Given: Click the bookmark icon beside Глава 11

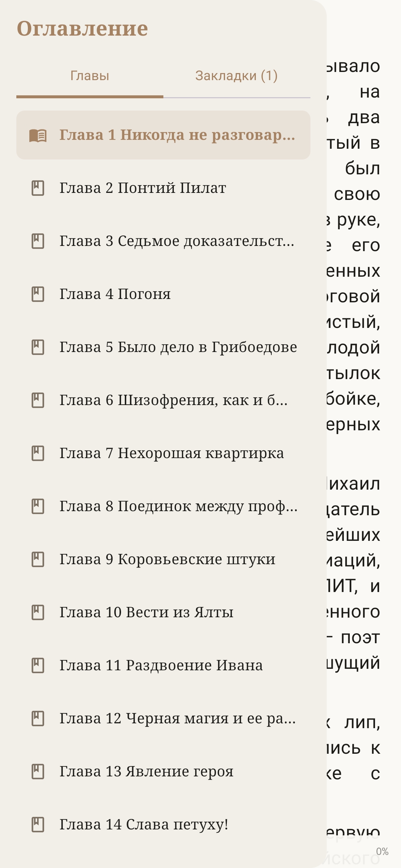Looking at the screenshot, I should [38, 665].
